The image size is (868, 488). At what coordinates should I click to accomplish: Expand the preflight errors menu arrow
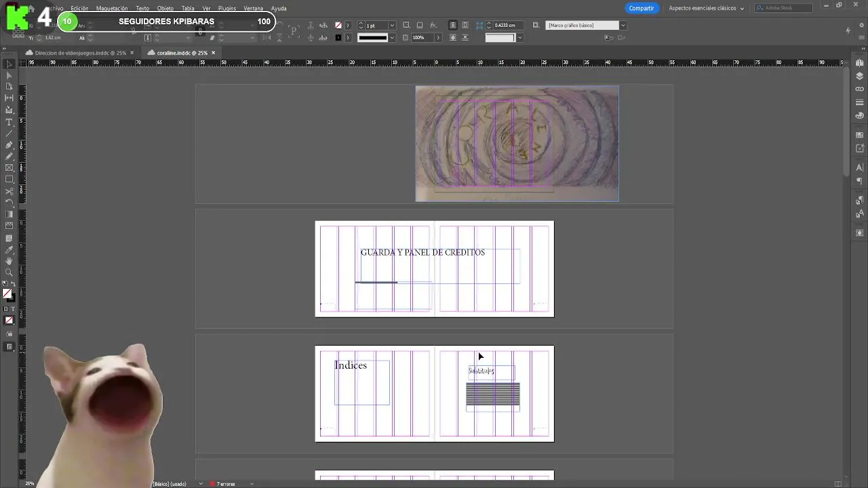point(252,484)
